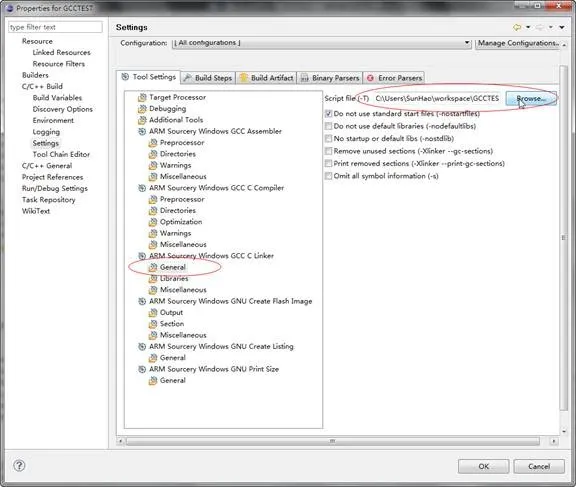Click the OK button
The width and height of the screenshot is (576, 487).
point(483,466)
